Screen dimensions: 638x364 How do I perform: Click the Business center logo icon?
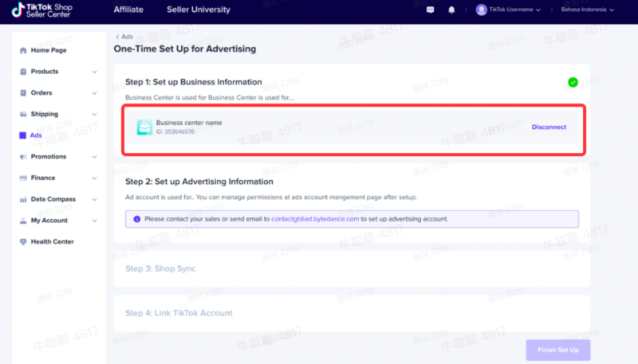(x=144, y=127)
